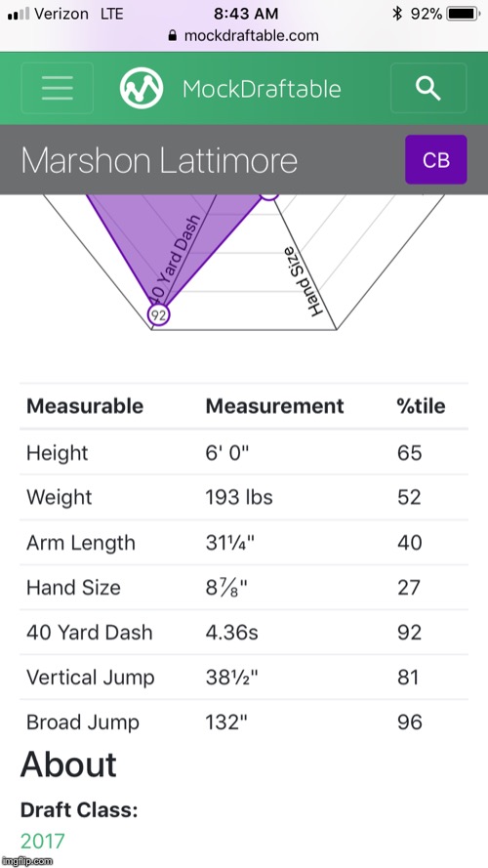Open the 2017 draft class link
Screen dimensions: 488x868
coord(43,842)
